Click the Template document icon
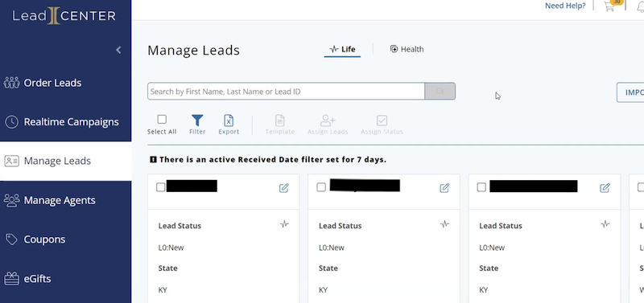Screen dimensions: 644x303 279,121
